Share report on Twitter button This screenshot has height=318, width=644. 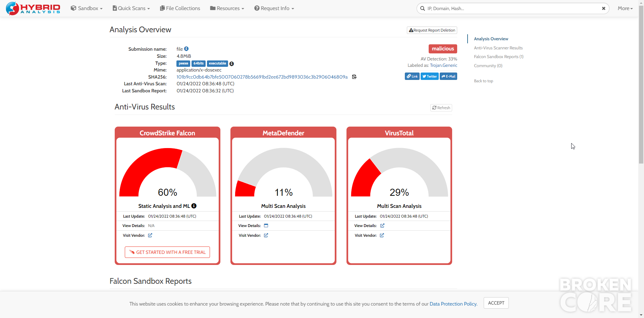point(430,76)
